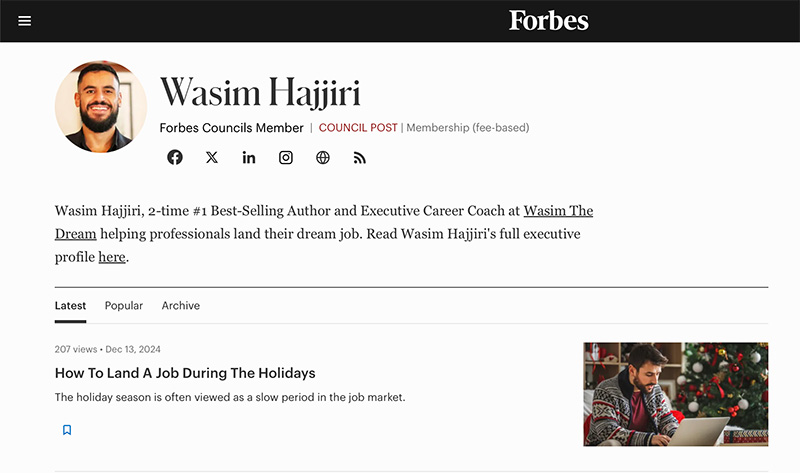This screenshot has height=473, width=800.
Task: Visit the personal website globe icon
Action: click(x=322, y=158)
